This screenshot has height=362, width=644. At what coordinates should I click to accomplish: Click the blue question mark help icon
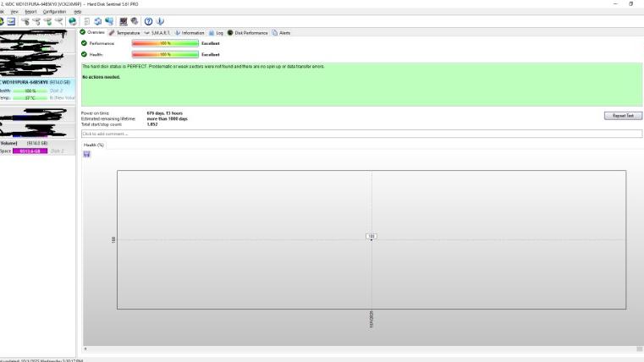click(x=149, y=21)
